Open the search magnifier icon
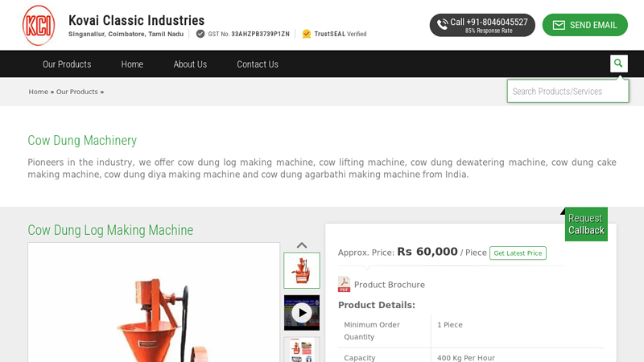The image size is (644, 362). (x=618, y=64)
